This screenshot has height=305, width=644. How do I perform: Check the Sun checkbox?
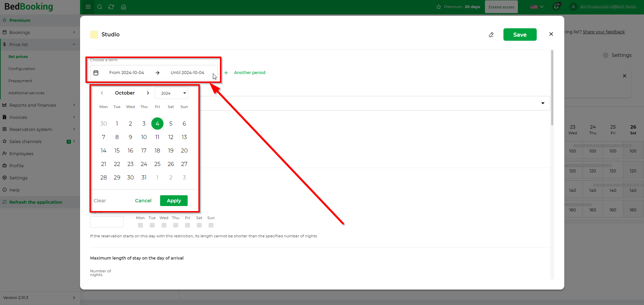(211, 225)
